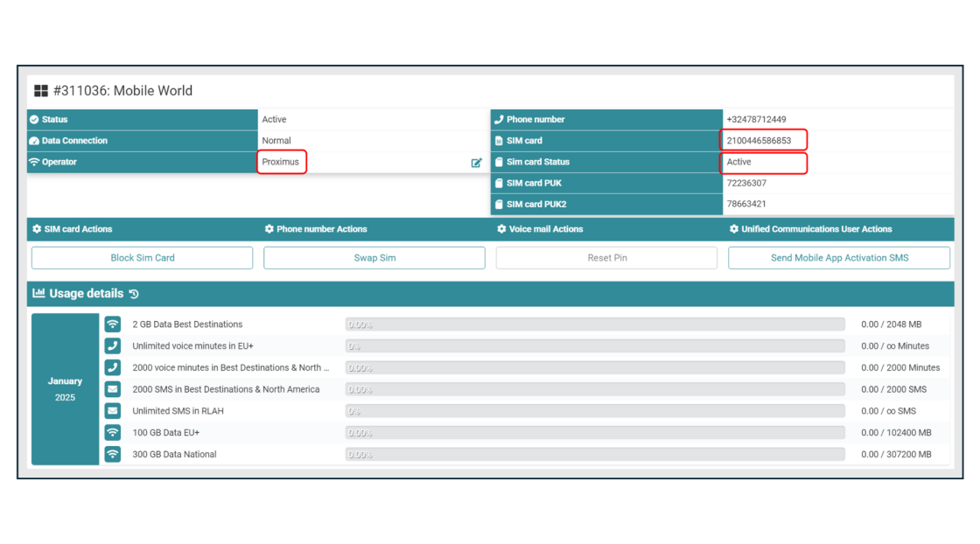
Task: Click wifi icon for 2 GB Data Best Destinations
Action: 113,324
